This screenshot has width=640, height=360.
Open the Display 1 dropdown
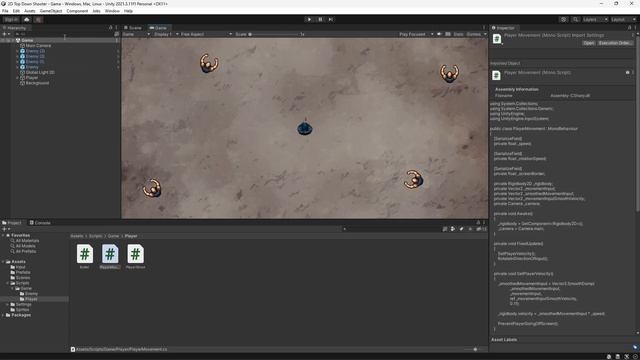(x=165, y=34)
